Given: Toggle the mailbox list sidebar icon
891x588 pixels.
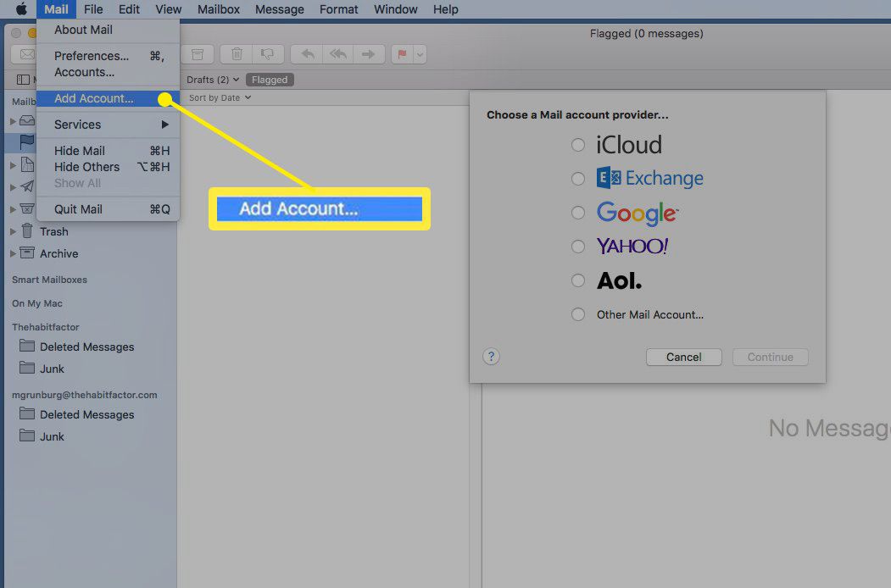Looking at the screenshot, I should click(23, 80).
